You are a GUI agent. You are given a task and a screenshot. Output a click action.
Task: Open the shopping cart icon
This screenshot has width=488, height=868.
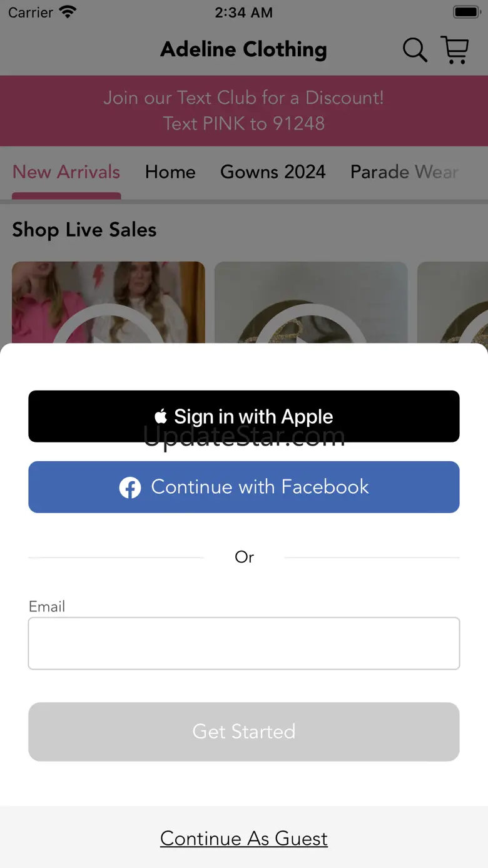(x=455, y=50)
